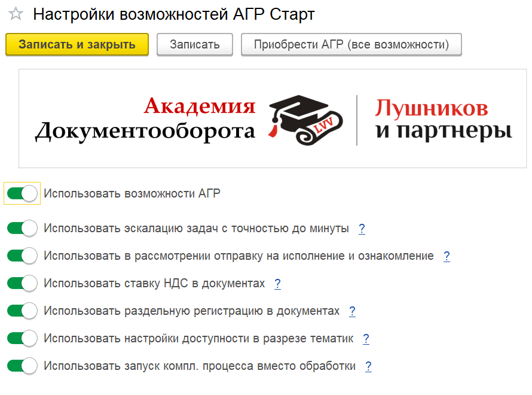Open help for запуск компл. процесса option
The width and height of the screenshot is (532, 395).
tap(368, 366)
